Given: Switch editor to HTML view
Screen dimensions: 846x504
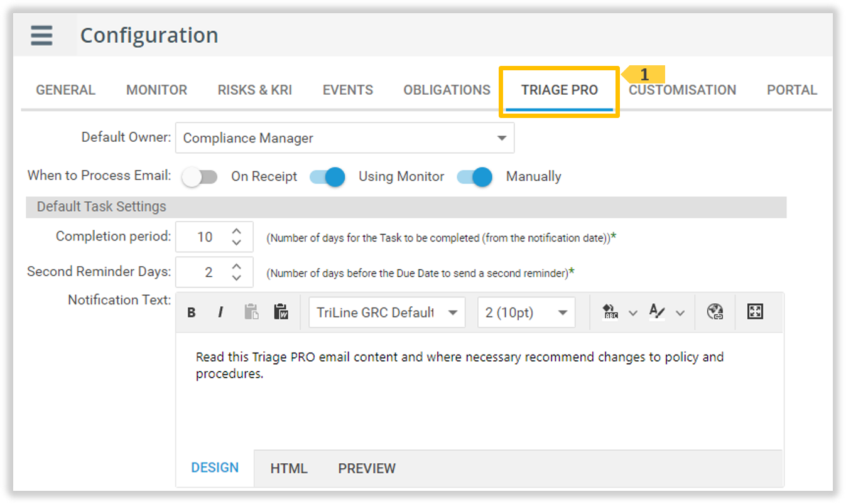Looking at the screenshot, I should pyautogui.click(x=288, y=468).
